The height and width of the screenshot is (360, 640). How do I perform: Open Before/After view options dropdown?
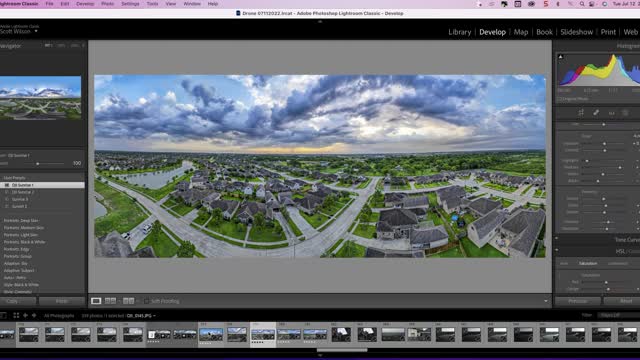pos(138,301)
